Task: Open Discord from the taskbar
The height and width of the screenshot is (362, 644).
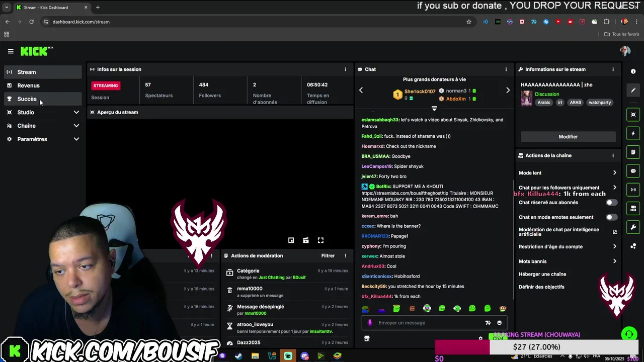Action: (x=304, y=356)
